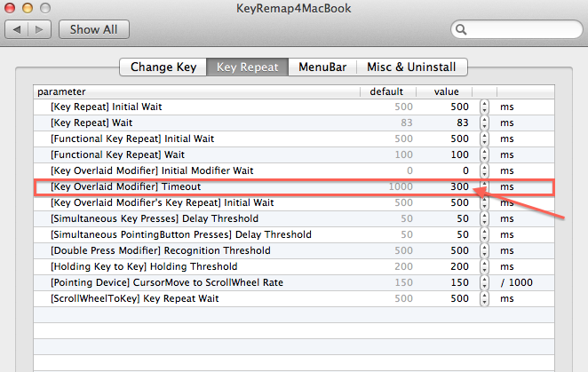Select the Key Repeat tab
Image resolution: width=588 pixels, height=372 pixels.
tap(247, 67)
